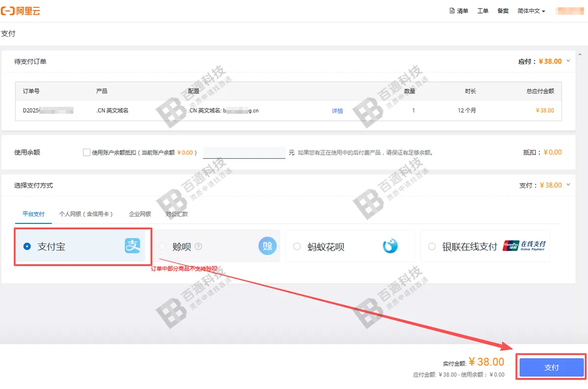Click the ¥38.00 total in order row
The width and height of the screenshot is (588, 389).
(545, 111)
